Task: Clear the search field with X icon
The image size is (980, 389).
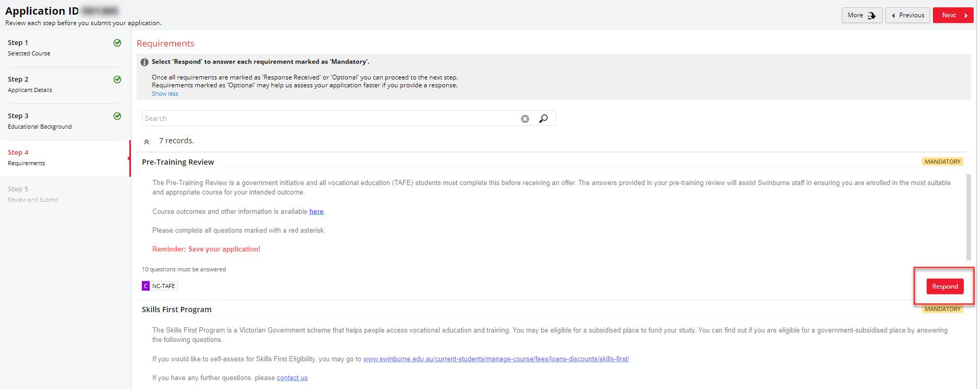Action: click(x=525, y=119)
